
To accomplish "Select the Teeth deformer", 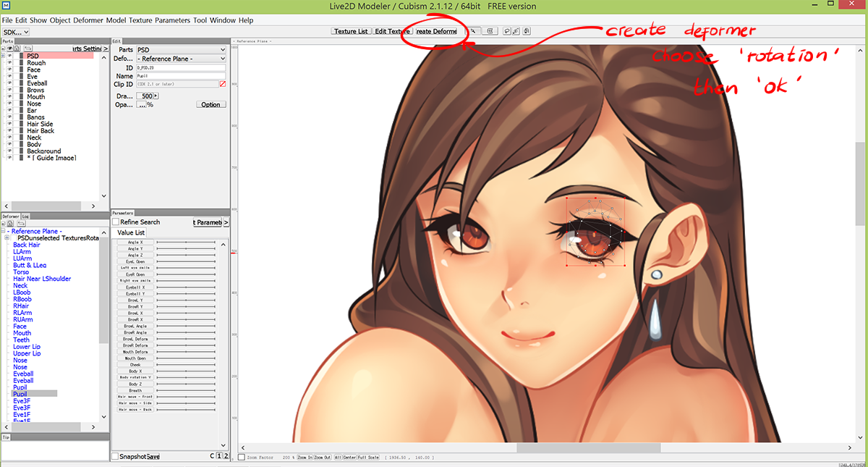I will point(22,340).
